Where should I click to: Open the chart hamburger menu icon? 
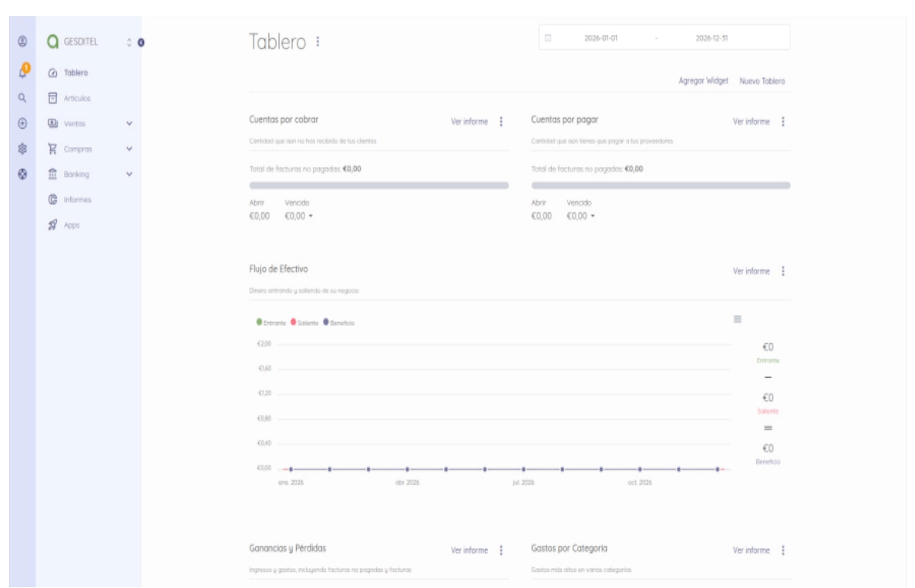[736, 318]
